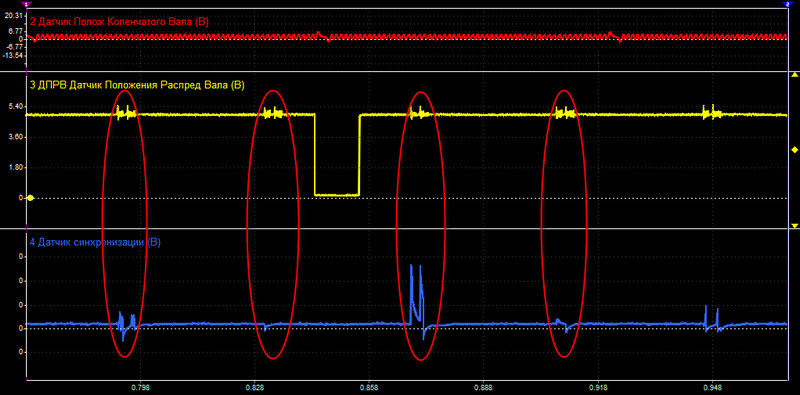Select channel 3 ДПРВ camshaft sensor label

click(137, 85)
